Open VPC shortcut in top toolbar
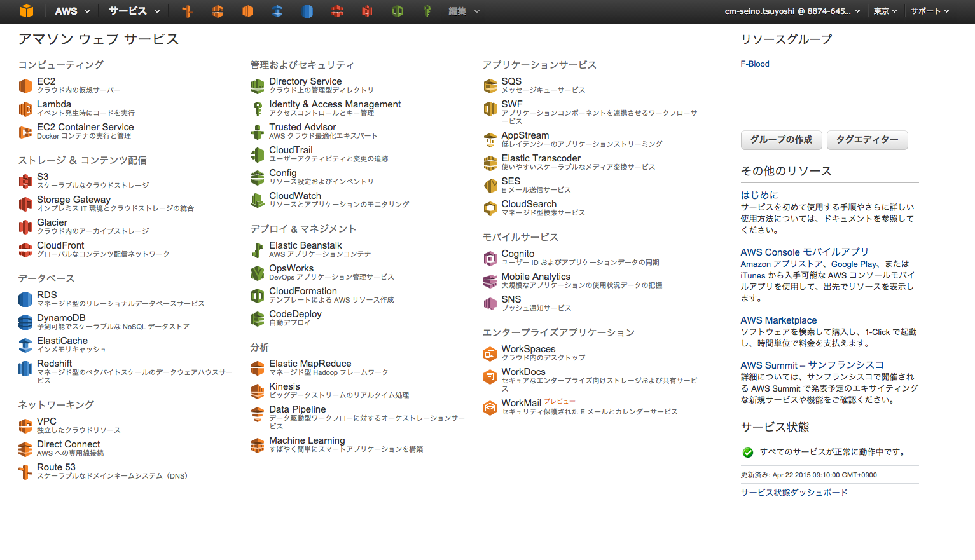This screenshot has width=975, height=560. pyautogui.click(x=218, y=11)
